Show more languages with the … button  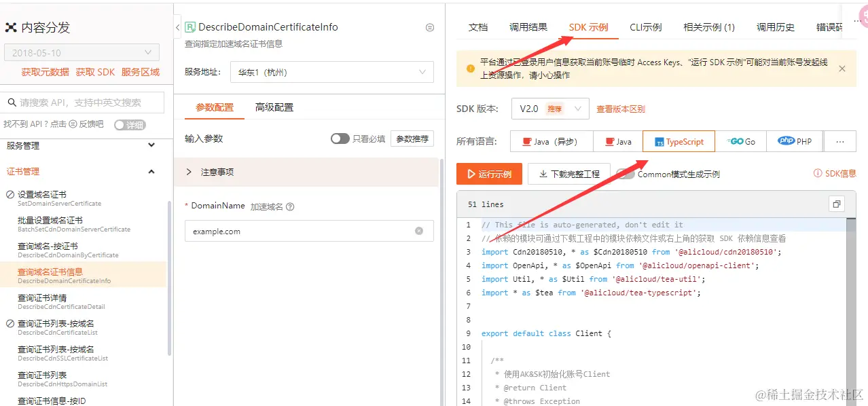840,141
